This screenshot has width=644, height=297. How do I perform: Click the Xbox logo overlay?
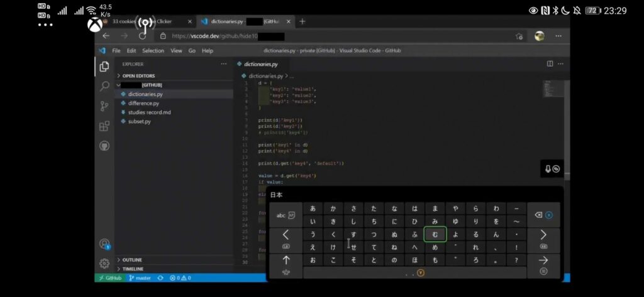point(95,25)
